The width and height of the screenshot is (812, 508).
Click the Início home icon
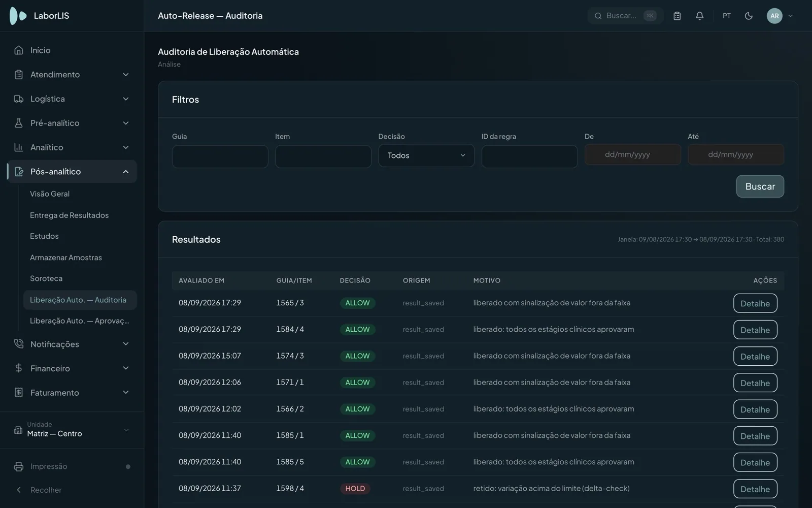(x=19, y=50)
